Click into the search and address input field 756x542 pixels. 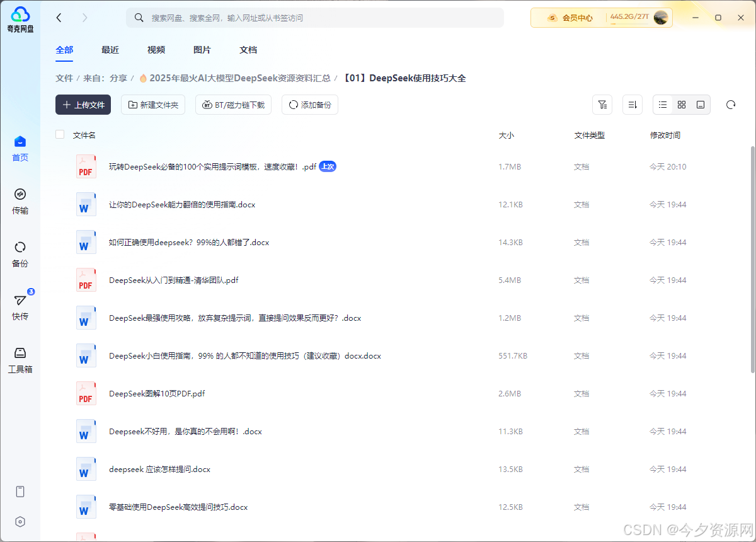(x=315, y=18)
